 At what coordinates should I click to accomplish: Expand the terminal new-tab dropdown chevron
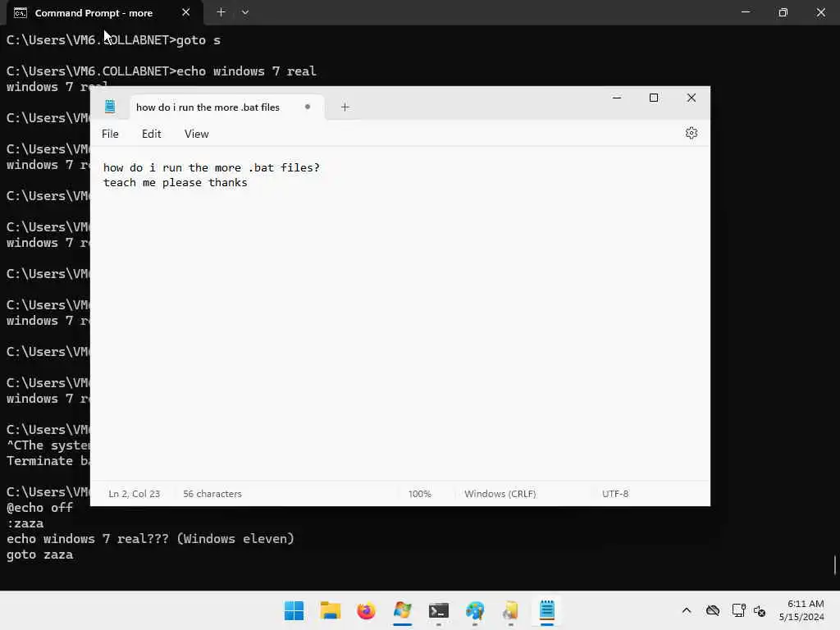tap(244, 11)
